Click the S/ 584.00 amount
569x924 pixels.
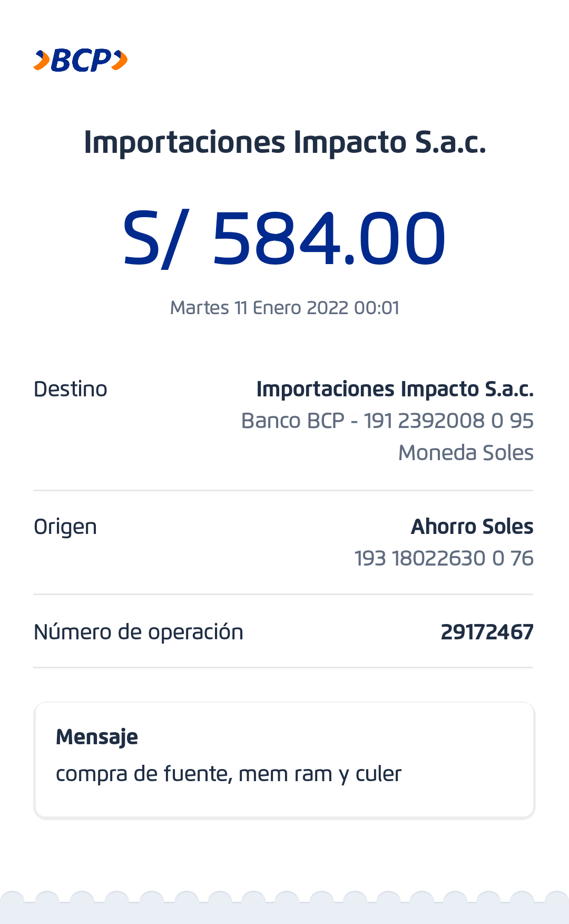(x=284, y=238)
